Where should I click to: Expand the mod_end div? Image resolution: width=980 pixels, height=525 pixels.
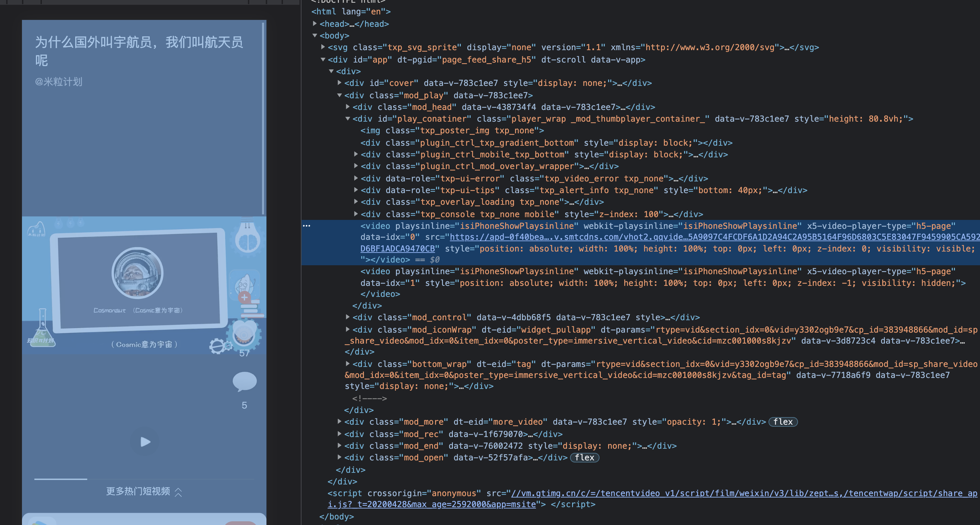click(x=339, y=445)
